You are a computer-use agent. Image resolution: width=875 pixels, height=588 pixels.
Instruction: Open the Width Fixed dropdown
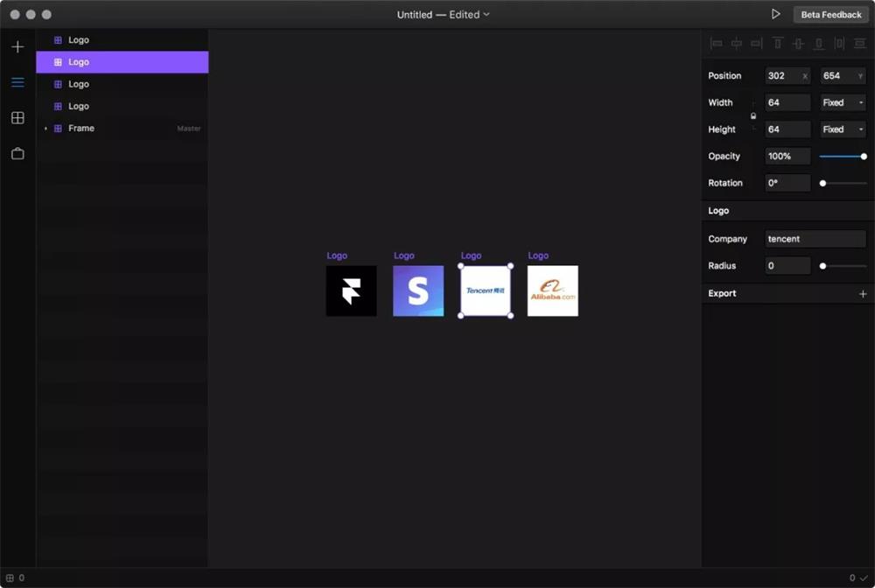(x=843, y=102)
